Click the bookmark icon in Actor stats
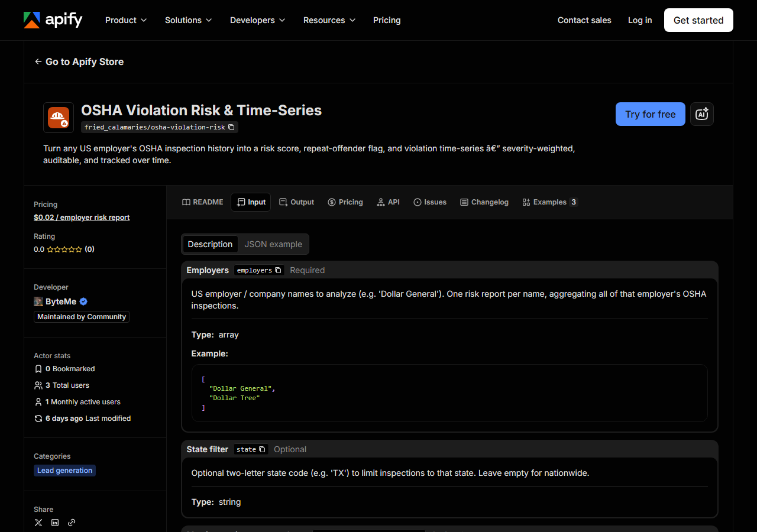This screenshot has height=532, width=757. pyautogui.click(x=38, y=369)
